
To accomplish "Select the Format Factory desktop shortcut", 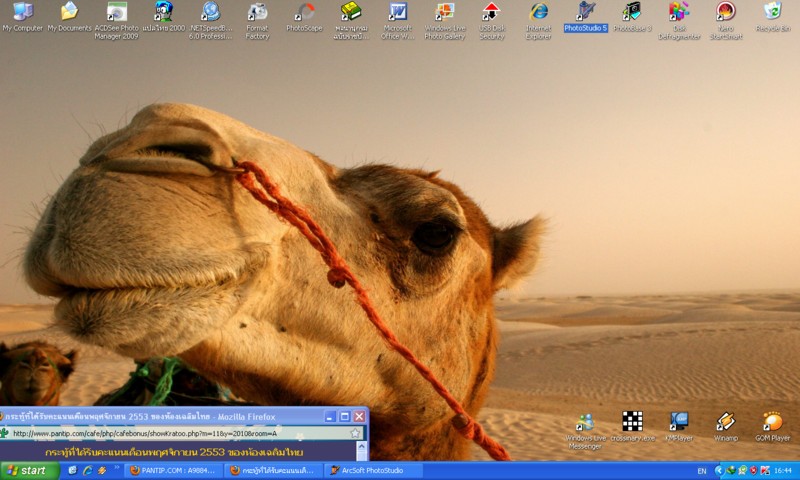I will 257,21.
